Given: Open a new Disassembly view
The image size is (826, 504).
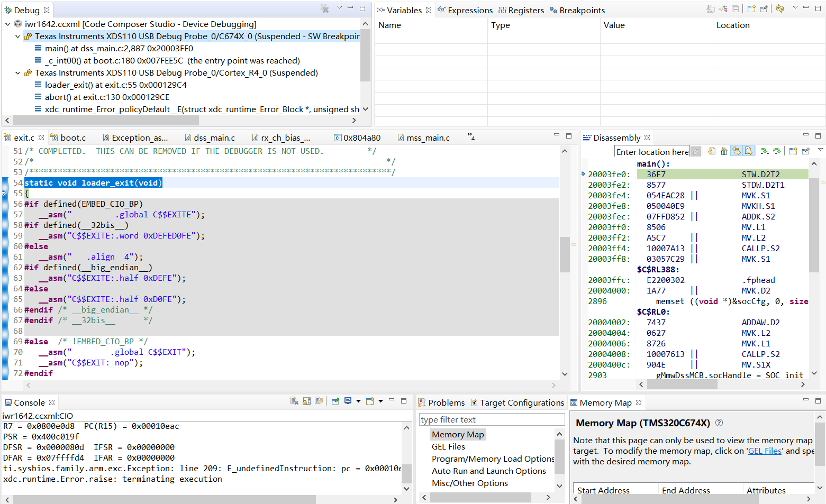Looking at the screenshot, I should tap(793, 151).
